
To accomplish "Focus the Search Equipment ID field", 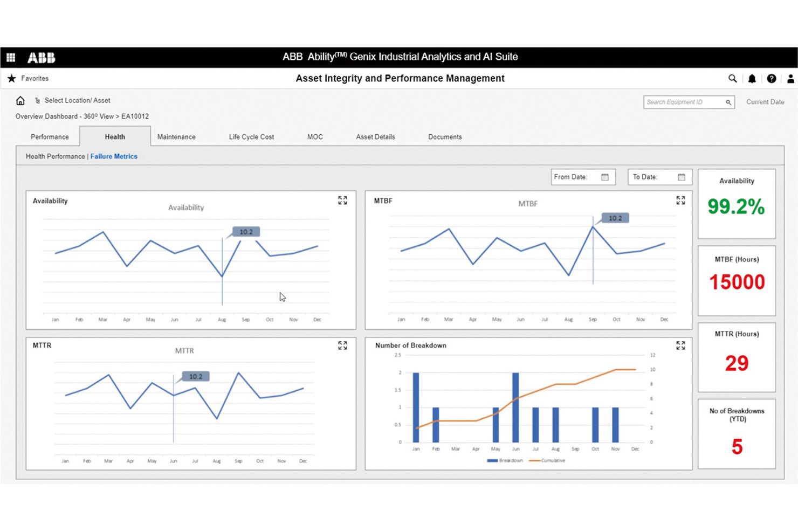I will (689, 102).
